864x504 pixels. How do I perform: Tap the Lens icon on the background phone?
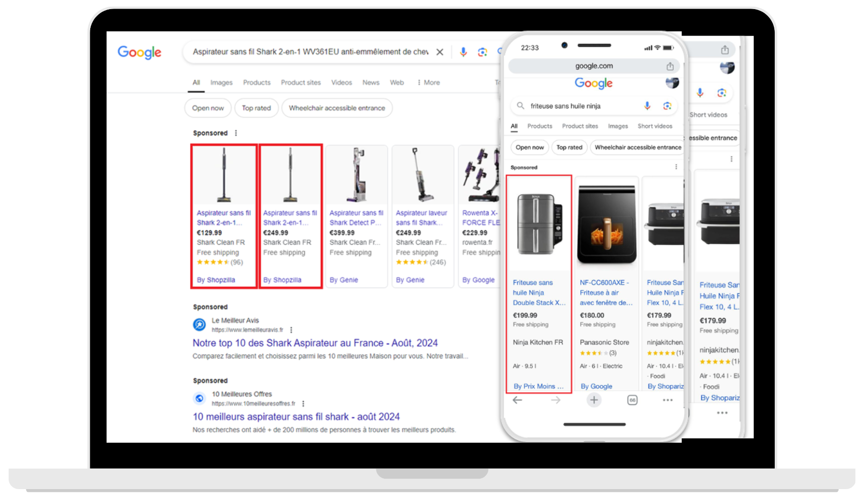click(721, 93)
